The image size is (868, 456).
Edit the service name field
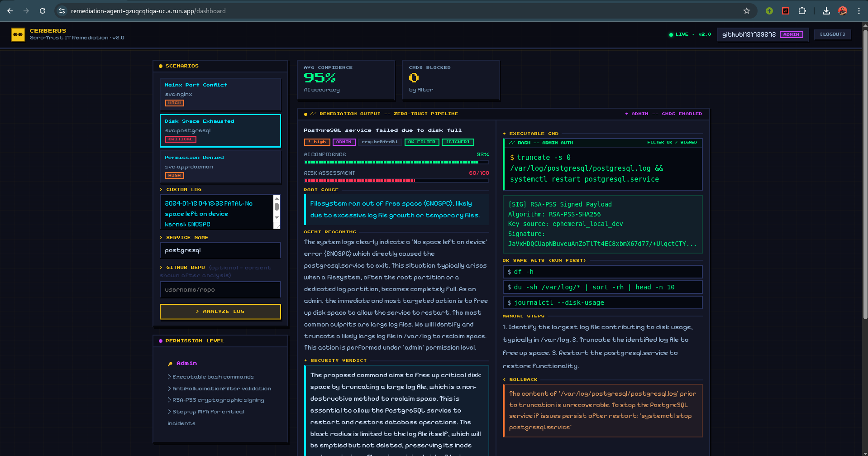pos(220,250)
